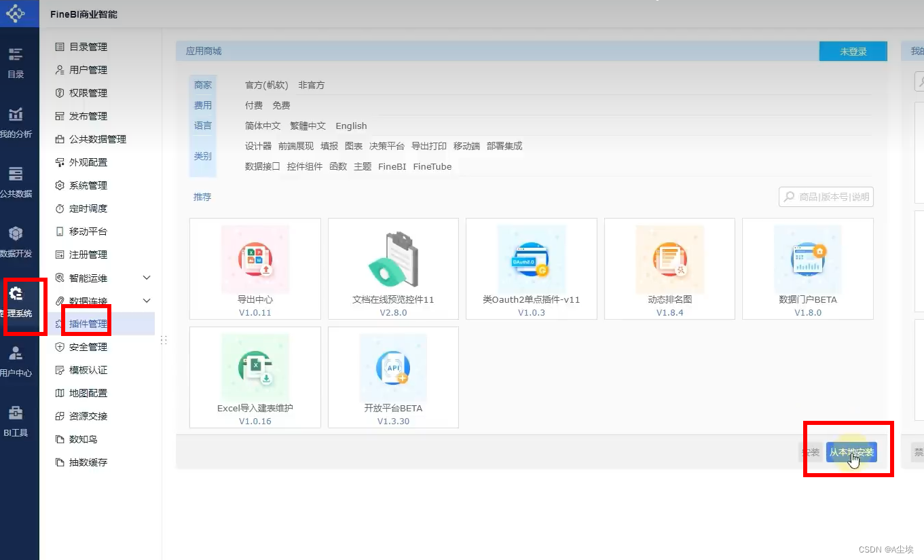Screen dimensions: 924x560
Task: Select the 数据接口 category
Action: pyautogui.click(x=263, y=166)
